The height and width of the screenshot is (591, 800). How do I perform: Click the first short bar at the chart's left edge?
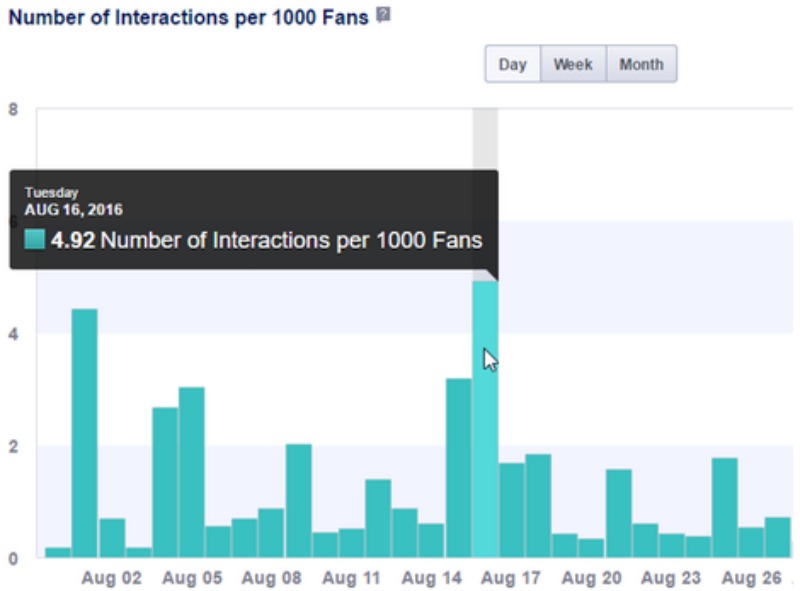click(x=58, y=552)
